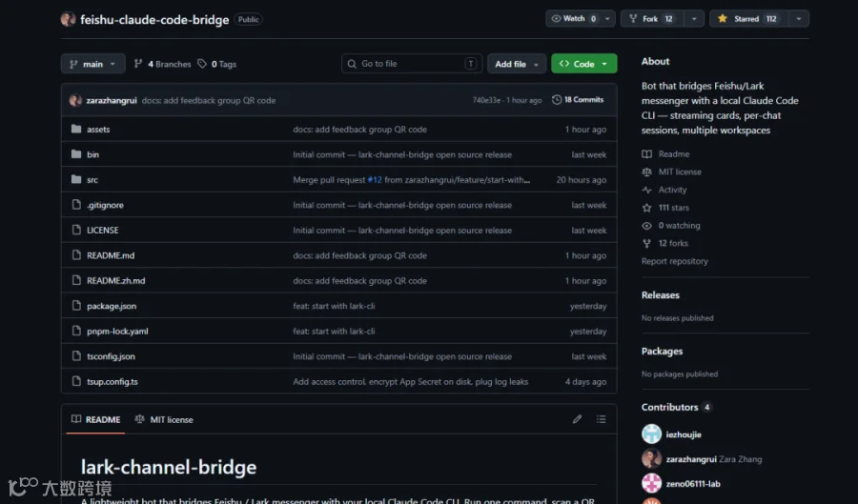Open the assets folder name
This screenshot has width=858, height=504.
(98, 129)
